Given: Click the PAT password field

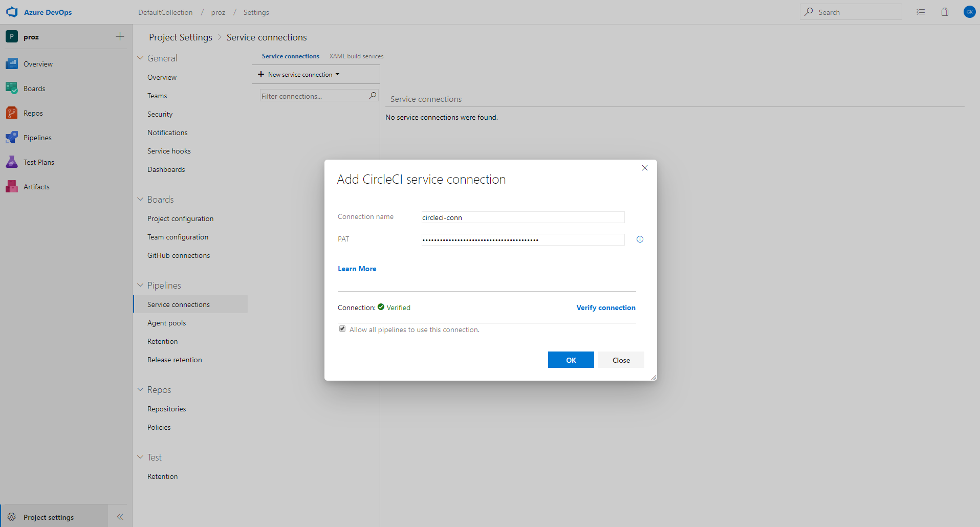Looking at the screenshot, I should tap(522, 239).
